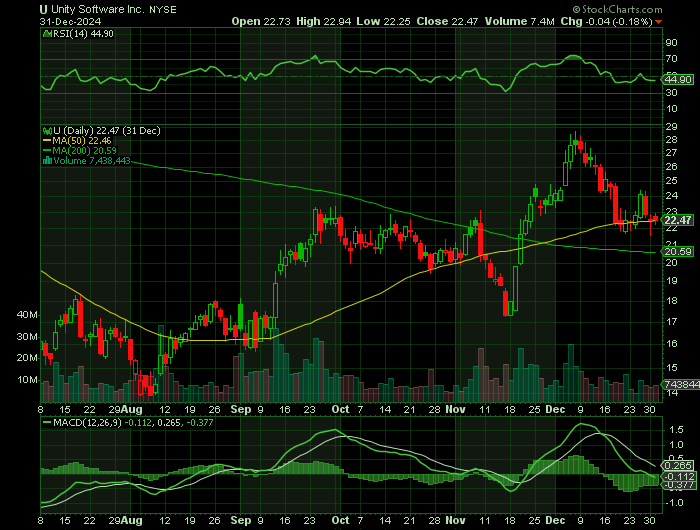Screen dimensions: 700x530
Task: Click the Volume 7.4M header value
Action: click(x=520, y=21)
